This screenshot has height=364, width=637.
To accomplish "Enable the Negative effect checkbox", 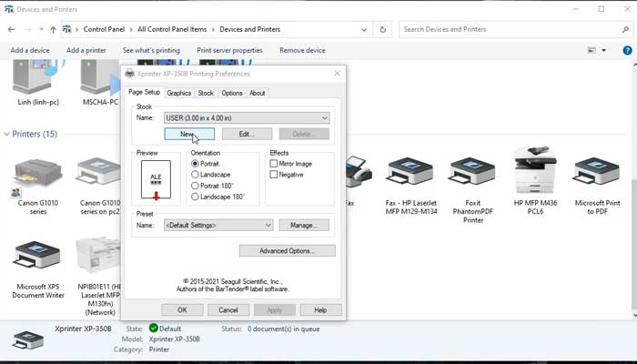I will click(274, 175).
